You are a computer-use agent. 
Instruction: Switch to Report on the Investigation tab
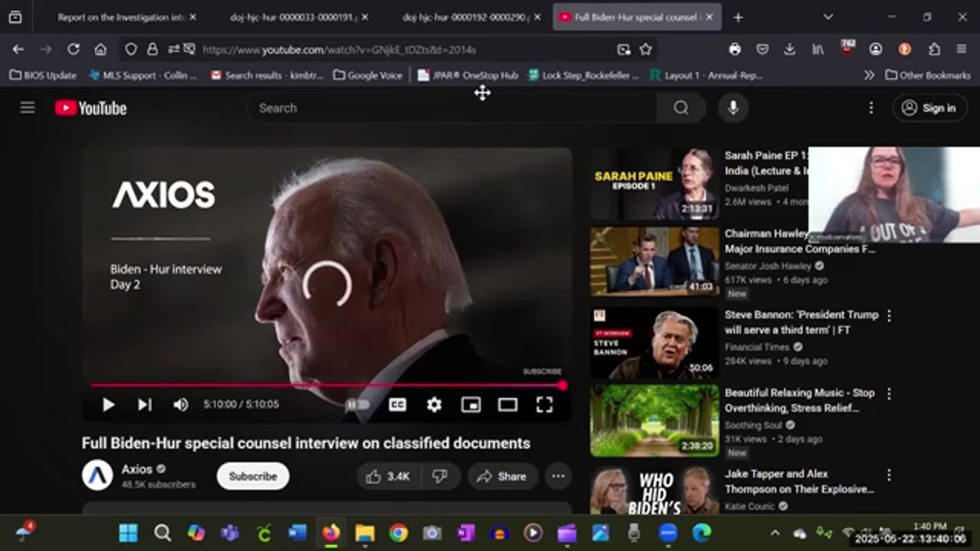(119, 17)
